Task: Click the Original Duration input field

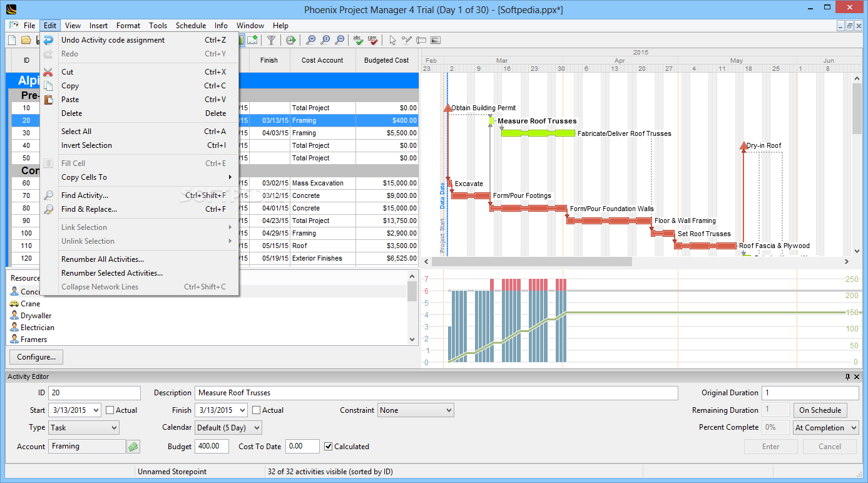Action: pos(810,393)
